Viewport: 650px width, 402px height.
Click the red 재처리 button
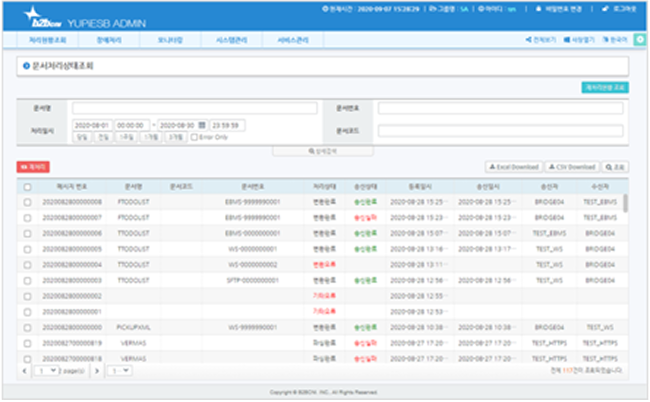[34, 167]
